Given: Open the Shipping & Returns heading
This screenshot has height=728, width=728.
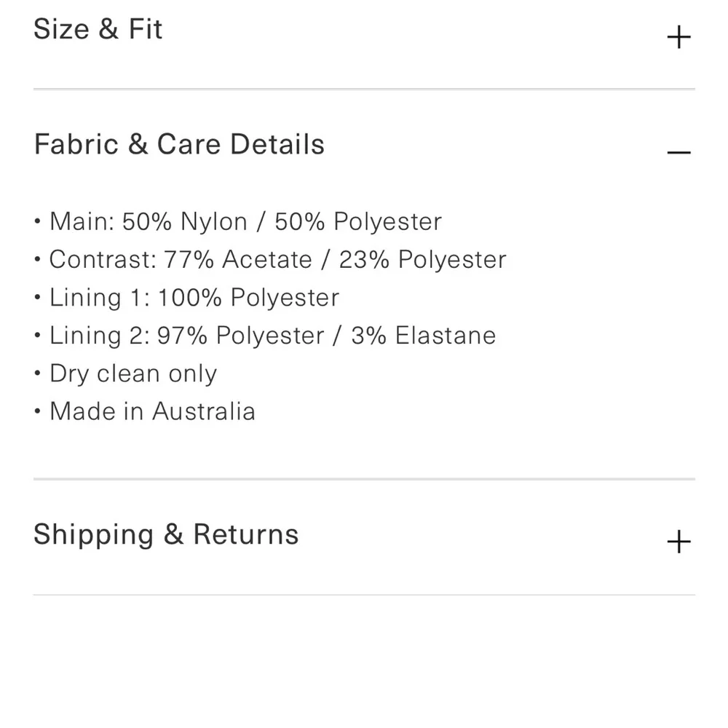Looking at the screenshot, I should point(166,534).
